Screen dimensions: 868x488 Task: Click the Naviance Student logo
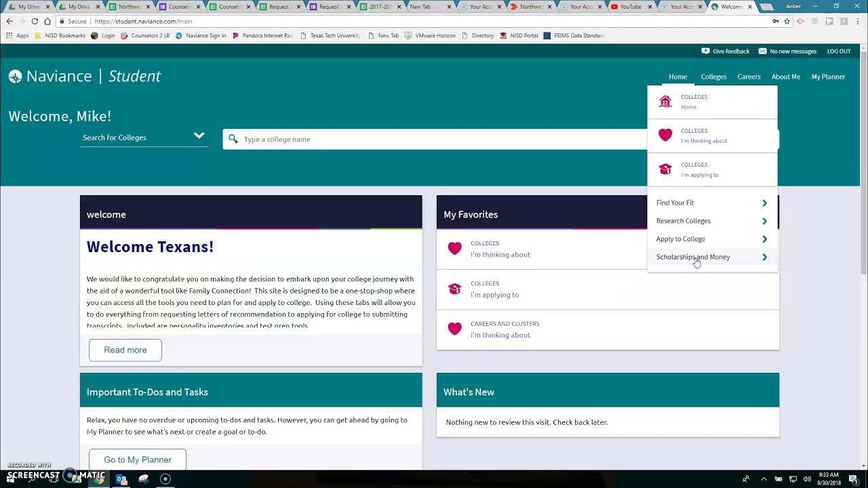point(85,76)
